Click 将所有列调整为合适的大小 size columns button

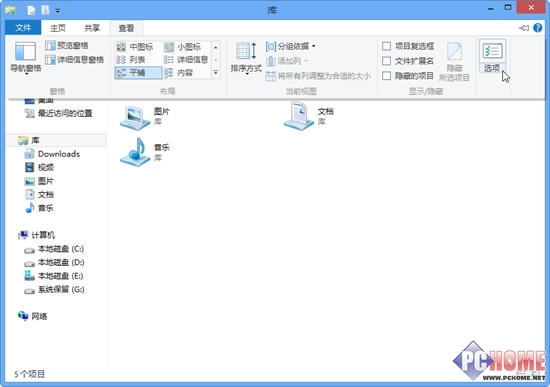point(318,76)
